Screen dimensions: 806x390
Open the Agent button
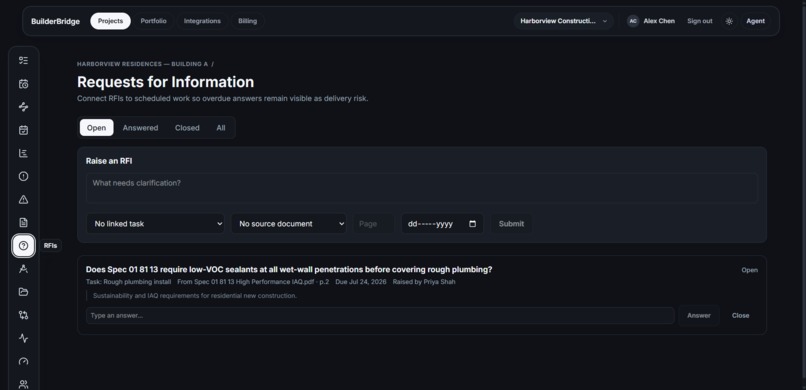[x=756, y=21]
